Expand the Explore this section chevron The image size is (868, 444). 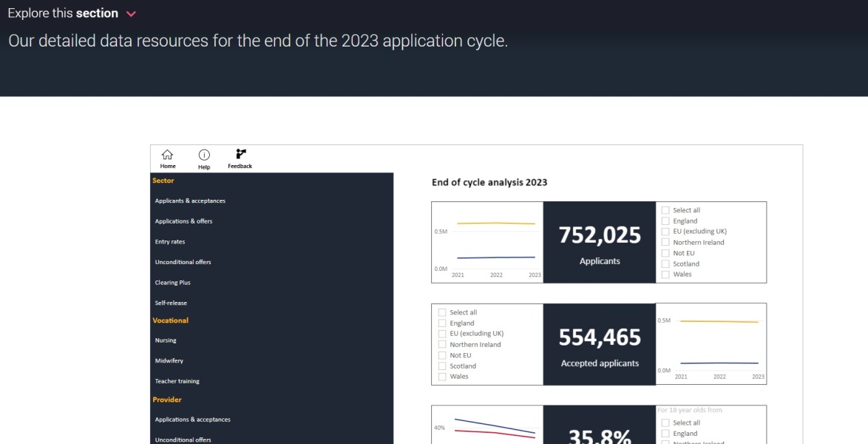click(131, 14)
